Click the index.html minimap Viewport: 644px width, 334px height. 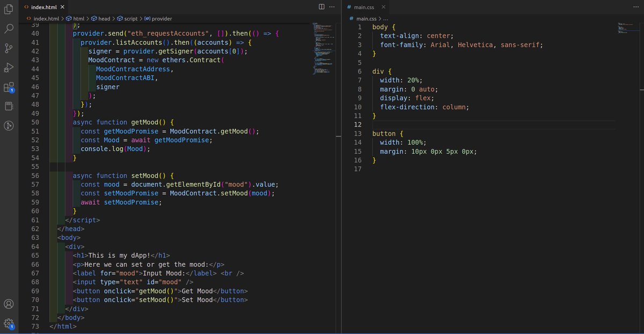[x=323, y=48]
